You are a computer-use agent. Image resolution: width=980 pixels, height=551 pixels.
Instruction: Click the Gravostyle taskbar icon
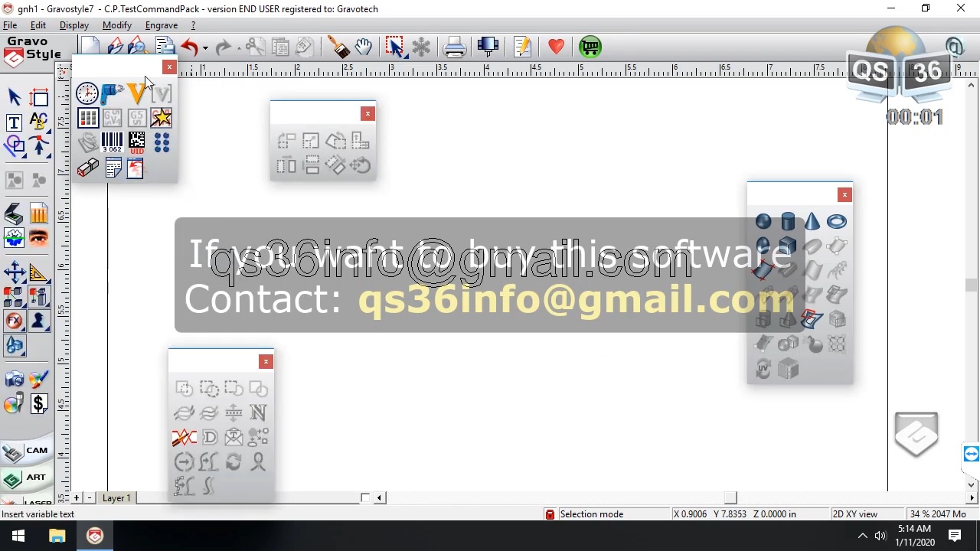click(x=95, y=536)
